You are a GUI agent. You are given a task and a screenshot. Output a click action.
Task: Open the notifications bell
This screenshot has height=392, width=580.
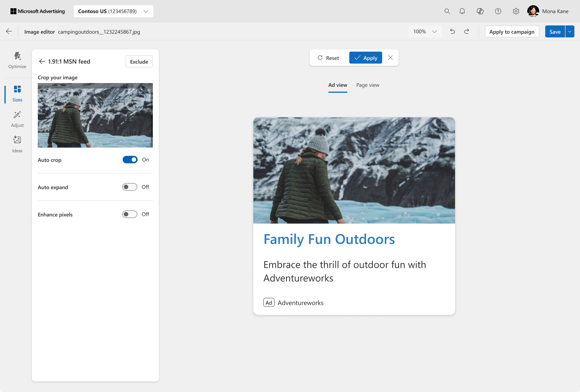pos(462,11)
